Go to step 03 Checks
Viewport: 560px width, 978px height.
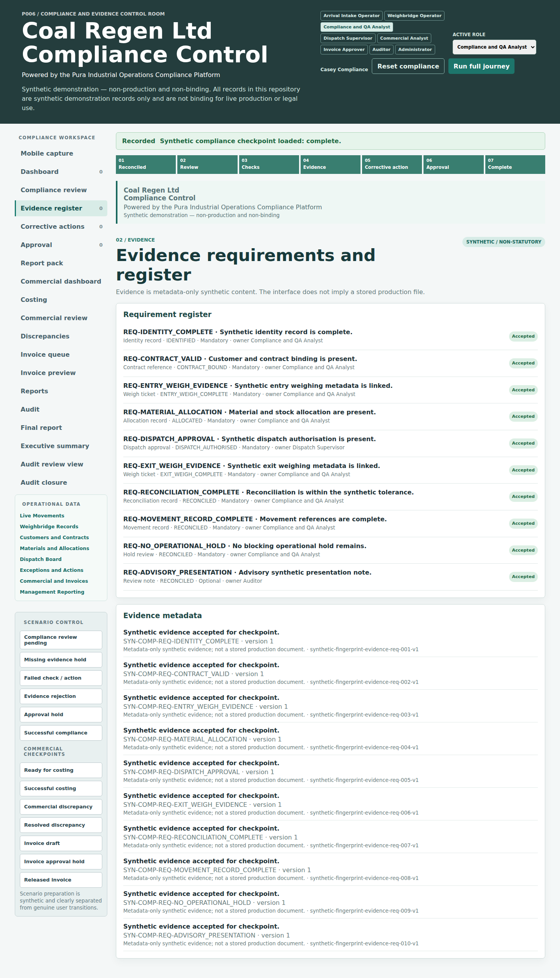click(x=269, y=164)
